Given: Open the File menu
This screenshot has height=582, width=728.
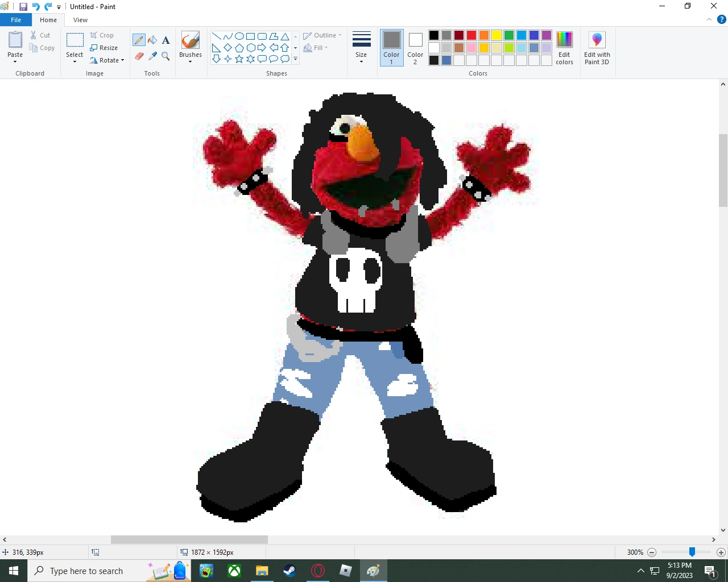Looking at the screenshot, I should 16,19.
